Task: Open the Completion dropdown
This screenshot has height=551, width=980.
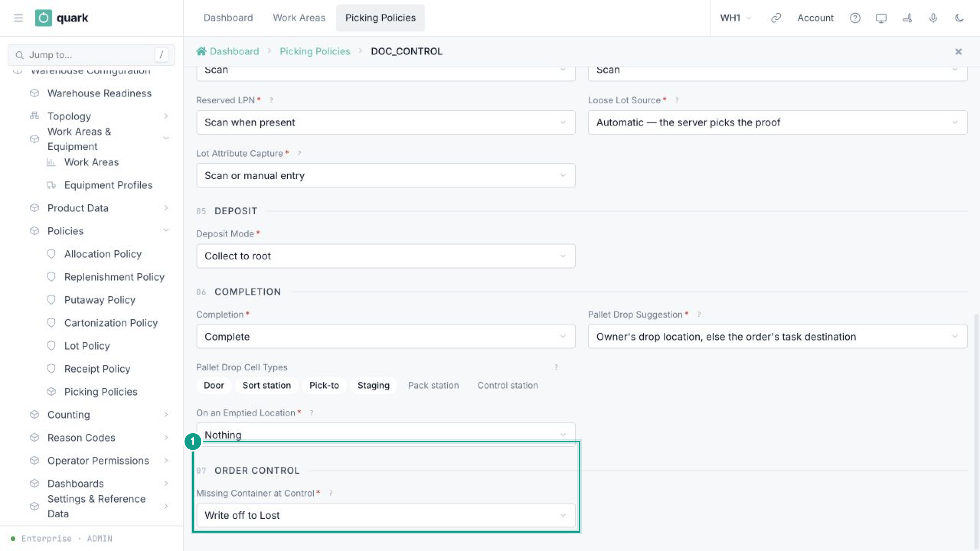Action: [x=385, y=337]
